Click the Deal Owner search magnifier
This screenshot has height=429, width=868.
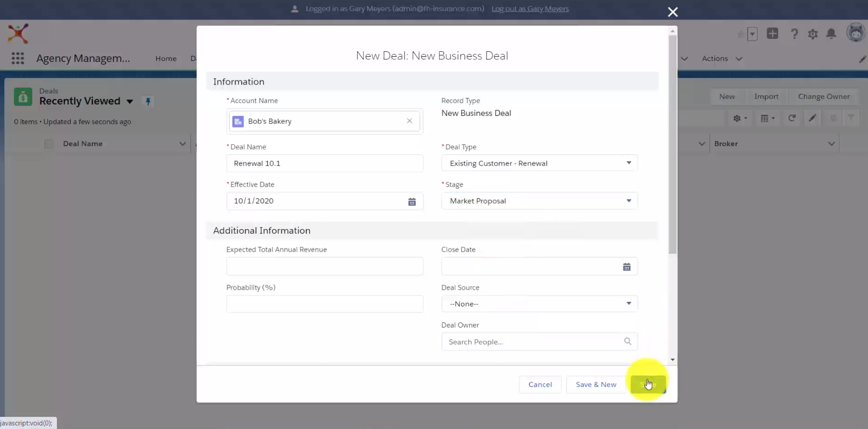pos(628,341)
